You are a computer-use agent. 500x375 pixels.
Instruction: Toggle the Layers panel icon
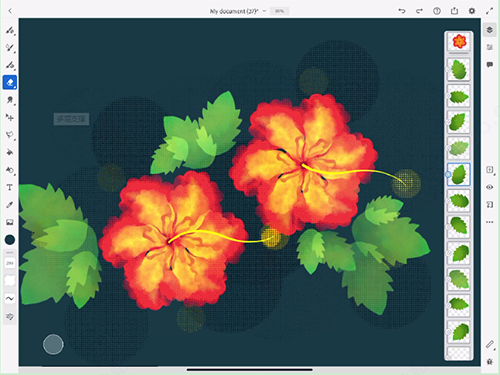(x=489, y=30)
